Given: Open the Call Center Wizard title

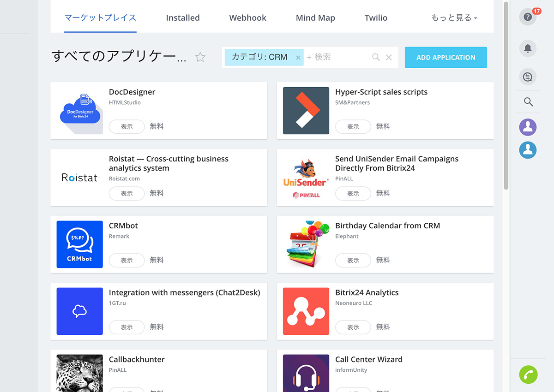Looking at the screenshot, I should (x=369, y=359).
